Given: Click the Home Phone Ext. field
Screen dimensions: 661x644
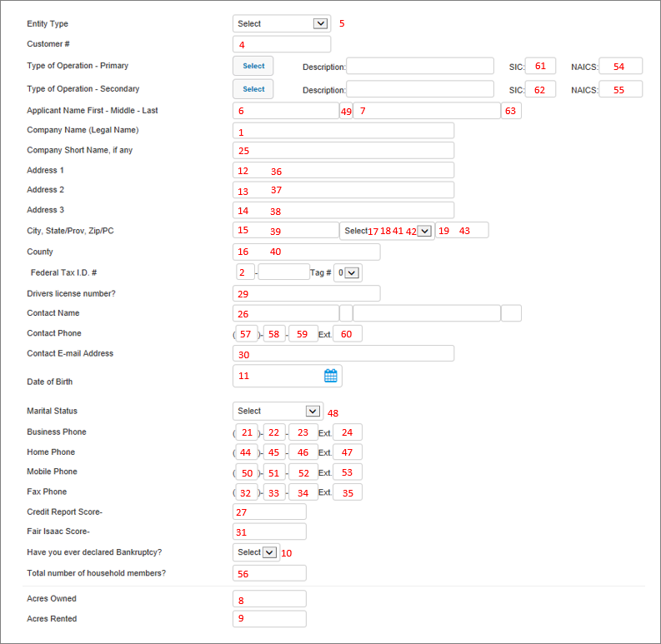Looking at the screenshot, I should pyautogui.click(x=348, y=452).
